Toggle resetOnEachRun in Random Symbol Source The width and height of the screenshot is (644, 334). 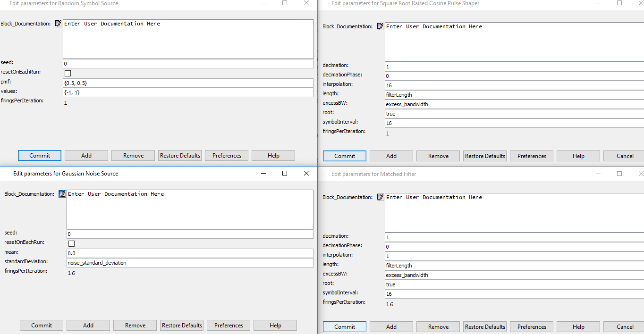(x=68, y=73)
